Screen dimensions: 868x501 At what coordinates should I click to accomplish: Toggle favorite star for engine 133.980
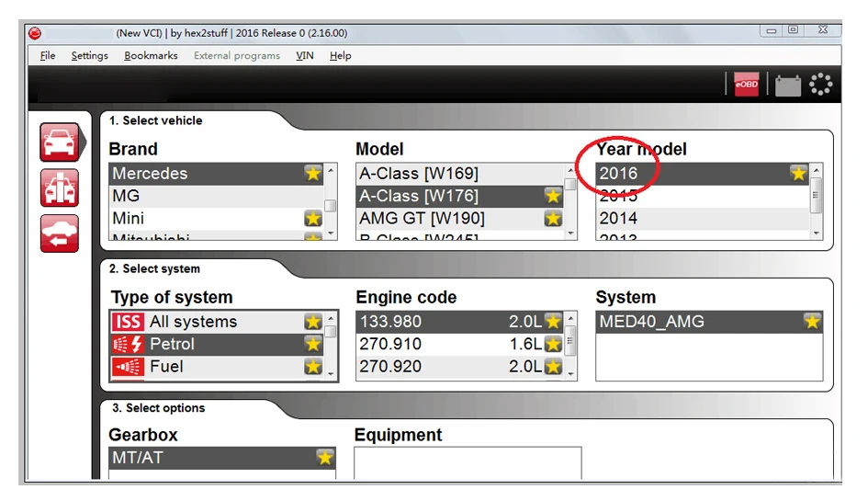tap(552, 322)
